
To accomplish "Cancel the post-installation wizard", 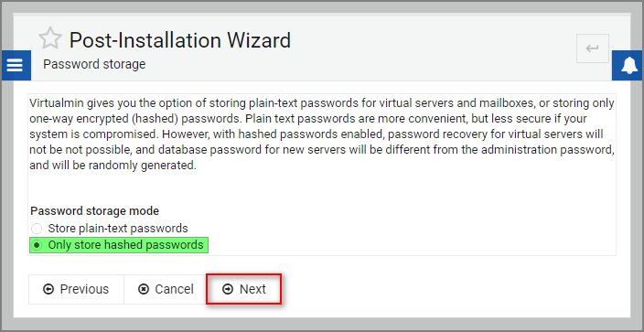I will (166, 289).
